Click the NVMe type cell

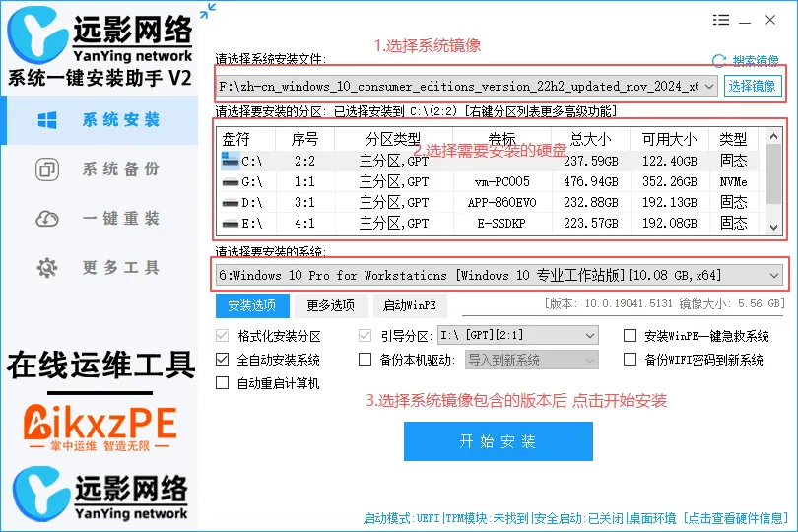point(733,181)
